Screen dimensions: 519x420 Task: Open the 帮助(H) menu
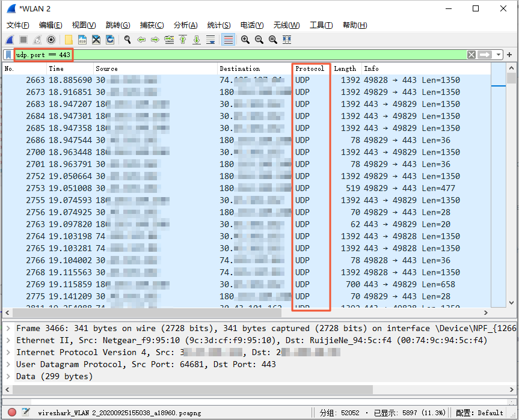355,25
